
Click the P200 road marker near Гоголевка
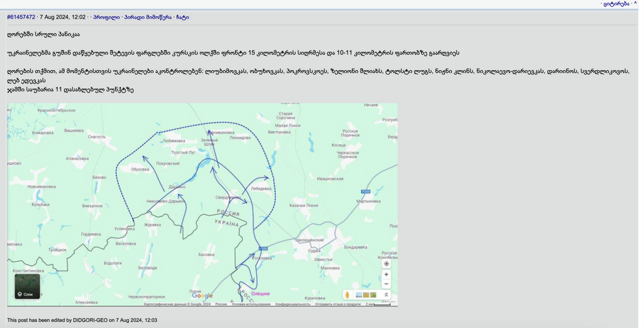coord(264,249)
